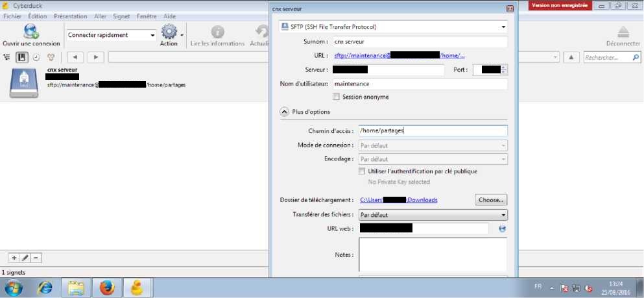
Task: Remove bookmark with the minus button
Action: pos(36,258)
